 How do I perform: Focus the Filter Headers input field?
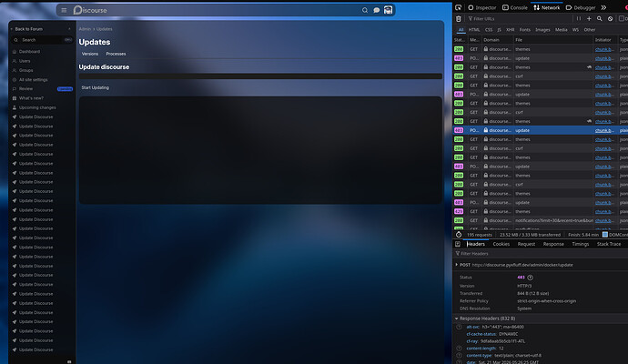(x=541, y=254)
